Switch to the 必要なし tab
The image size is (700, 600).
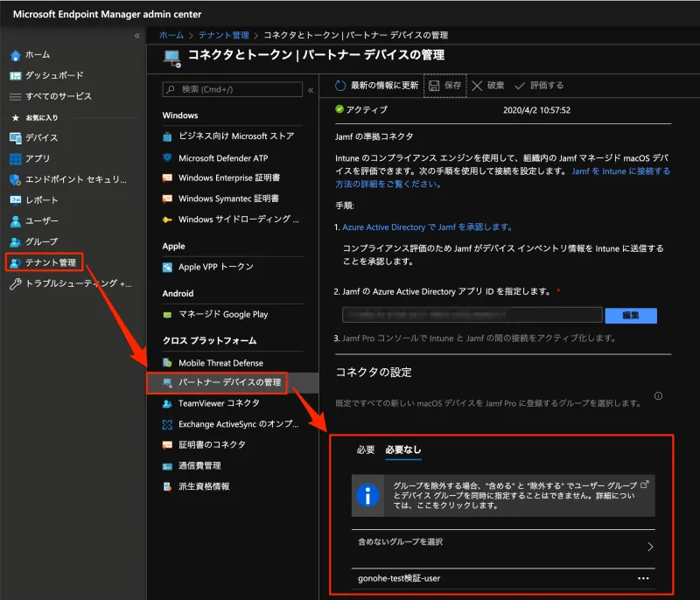403,450
